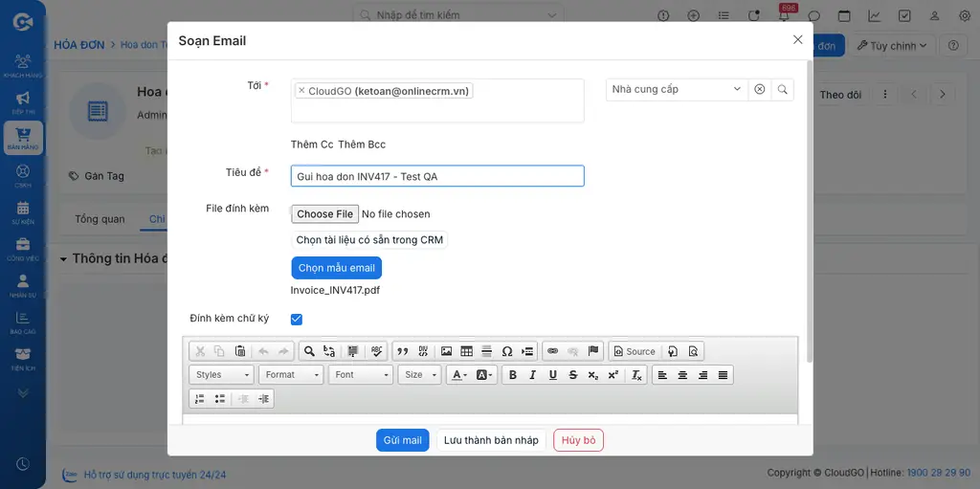Screen dimensions: 980x489
Task: Click the HÓA ĐƠN breadcrumb
Action: point(78,45)
